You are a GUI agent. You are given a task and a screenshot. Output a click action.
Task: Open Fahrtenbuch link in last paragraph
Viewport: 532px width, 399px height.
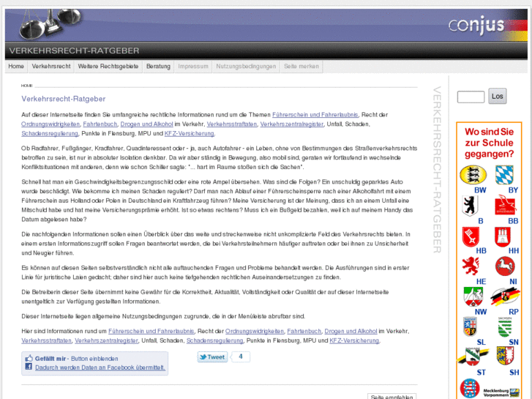304,331
